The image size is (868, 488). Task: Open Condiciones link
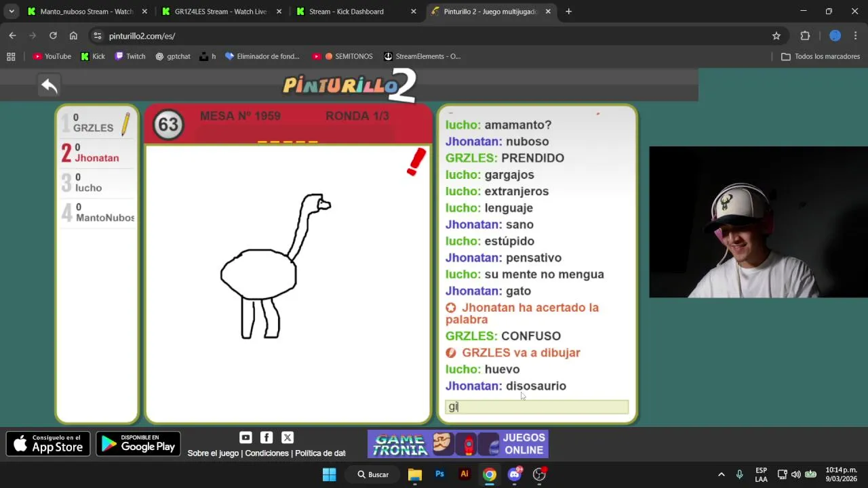click(267, 453)
